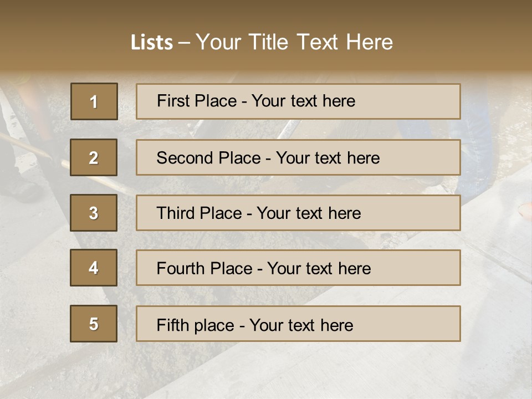Screen dimensions: 532x399
Task: Click the word 'First' in the top bar
Action: 173,101
